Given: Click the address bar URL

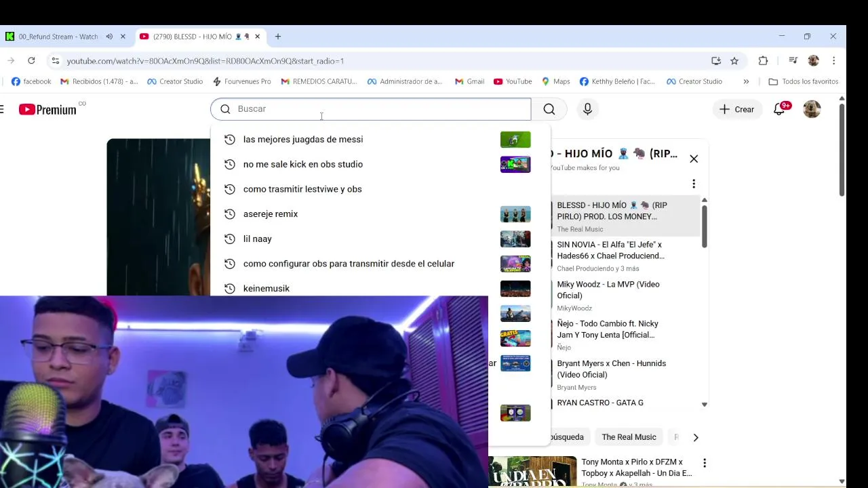Looking at the screenshot, I should coord(205,61).
